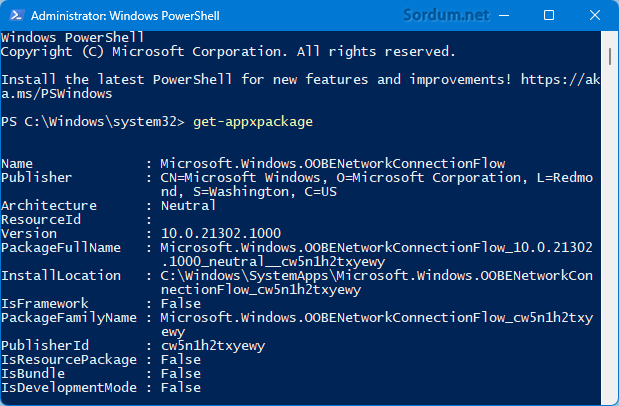Click 'Install the latest PowerShell' message line
Viewport: 619px width, 406px height.
300,80
